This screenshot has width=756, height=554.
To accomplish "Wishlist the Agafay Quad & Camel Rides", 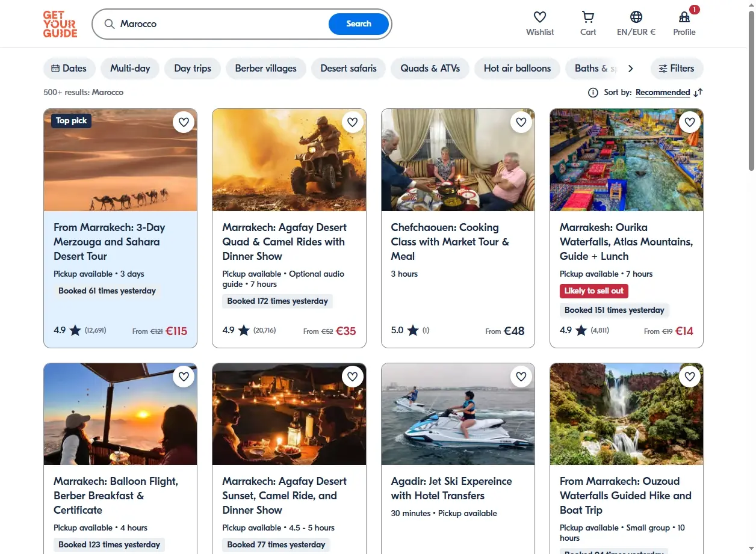I will click(352, 122).
